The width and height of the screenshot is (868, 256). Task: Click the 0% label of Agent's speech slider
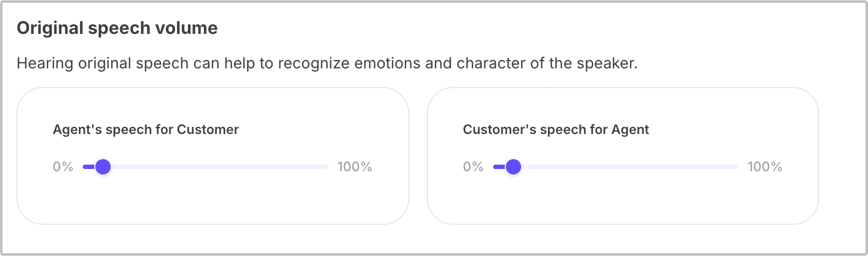(x=63, y=167)
